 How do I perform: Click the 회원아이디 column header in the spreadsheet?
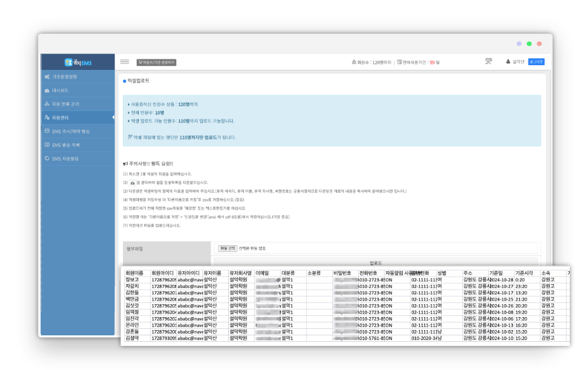pyautogui.click(x=162, y=273)
